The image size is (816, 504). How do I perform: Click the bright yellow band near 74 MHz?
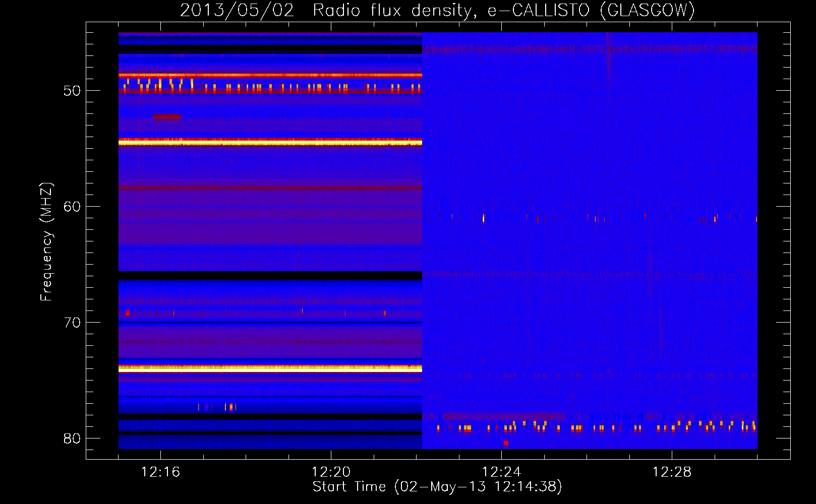coord(270,368)
